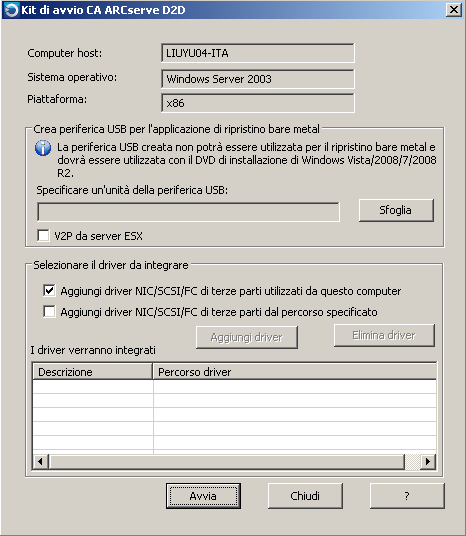Click the ARCserve D2D title bar icon
This screenshot has height=536, width=466.
coord(11,10)
